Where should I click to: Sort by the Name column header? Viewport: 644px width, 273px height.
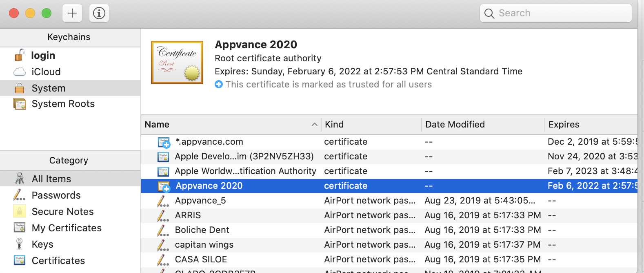pyautogui.click(x=231, y=124)
